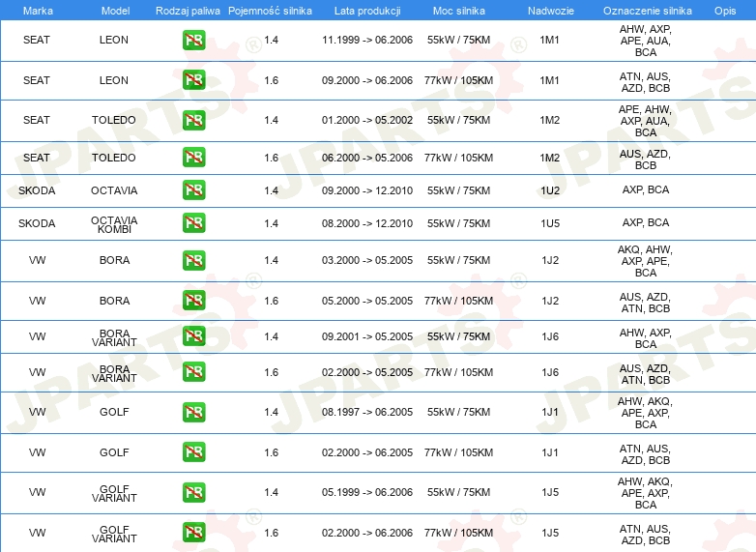
Task: Click engine codes AKQ, AHW, AXP, APE, BCA
Action: pyautogui.click(x=646, y=261)
